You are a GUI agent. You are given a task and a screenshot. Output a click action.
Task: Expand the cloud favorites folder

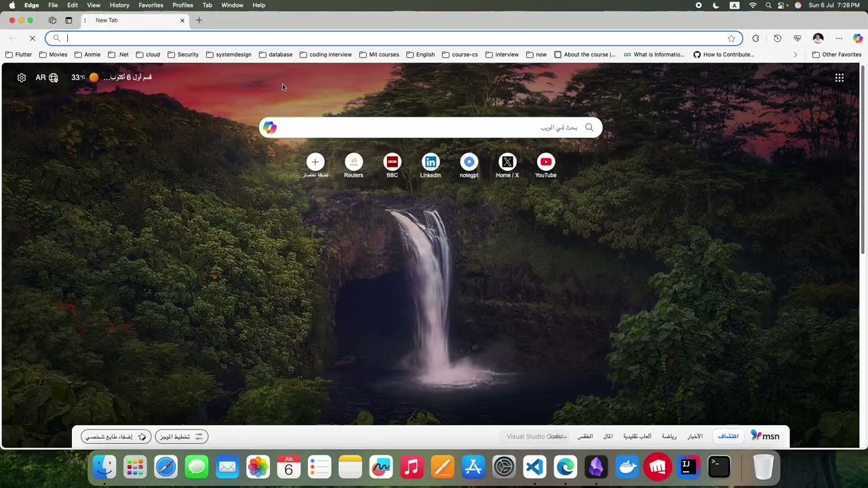(x=148, y=54)
